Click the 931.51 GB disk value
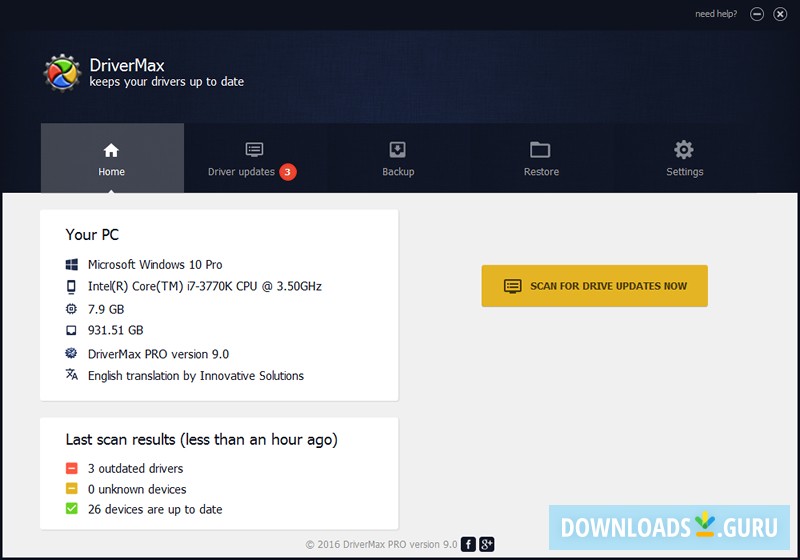 (x=115, y=330)
